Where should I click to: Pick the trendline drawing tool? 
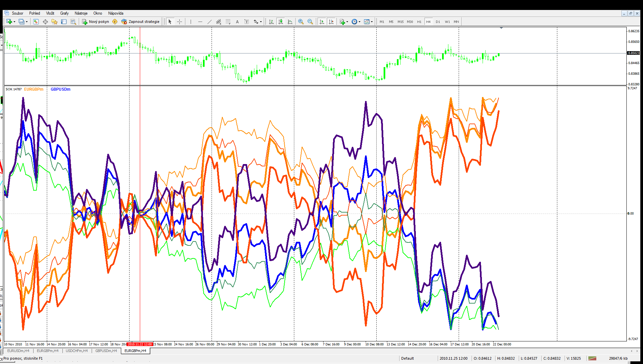pyautogui.click(x=209, y=22)
